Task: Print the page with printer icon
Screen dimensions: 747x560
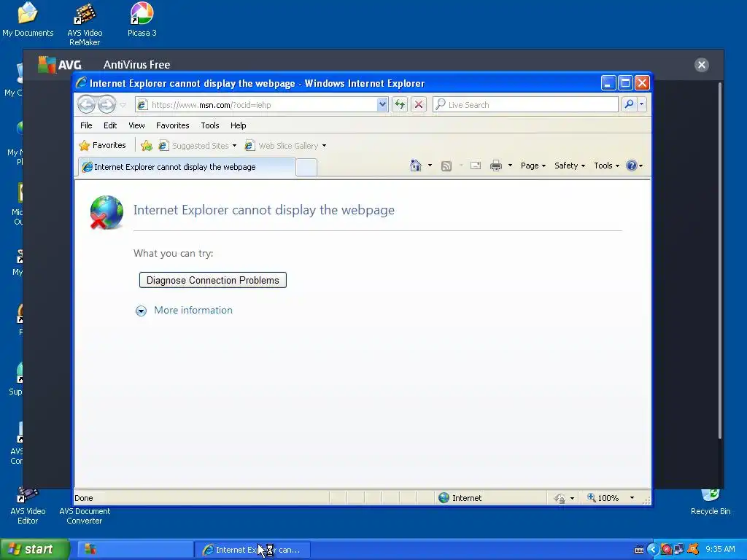Action: pyautogui.click(x=496, y=166)
